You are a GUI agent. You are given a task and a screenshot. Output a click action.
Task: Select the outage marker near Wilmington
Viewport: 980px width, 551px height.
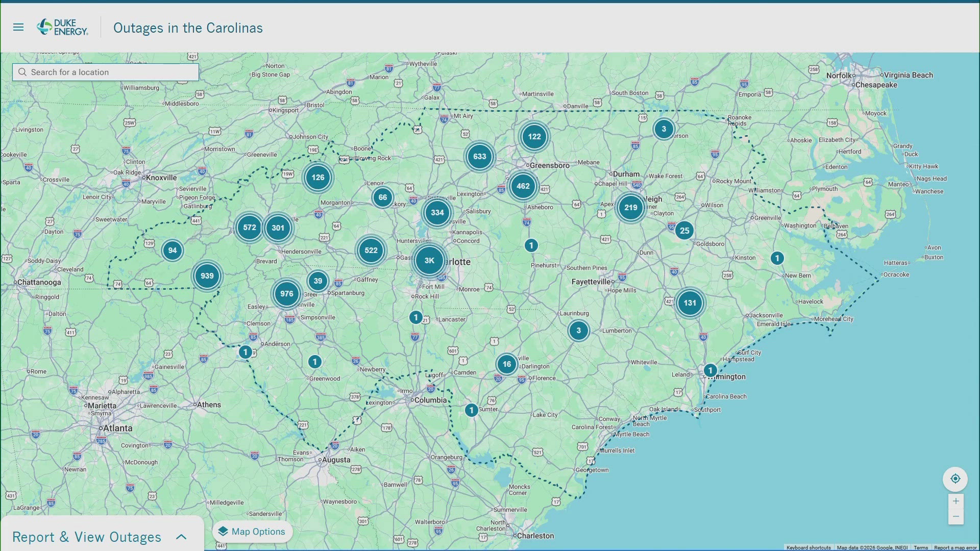pyautogui.click(x=710, y=370)
